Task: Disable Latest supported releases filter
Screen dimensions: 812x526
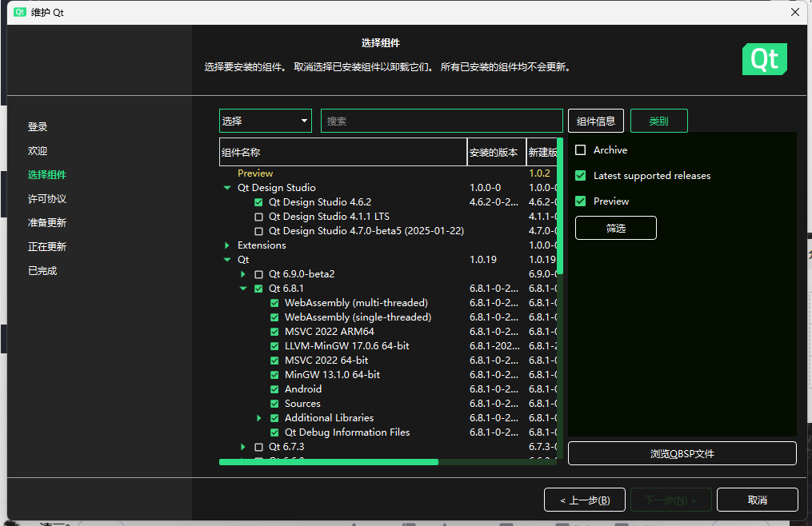Action: tap(581, 176)
